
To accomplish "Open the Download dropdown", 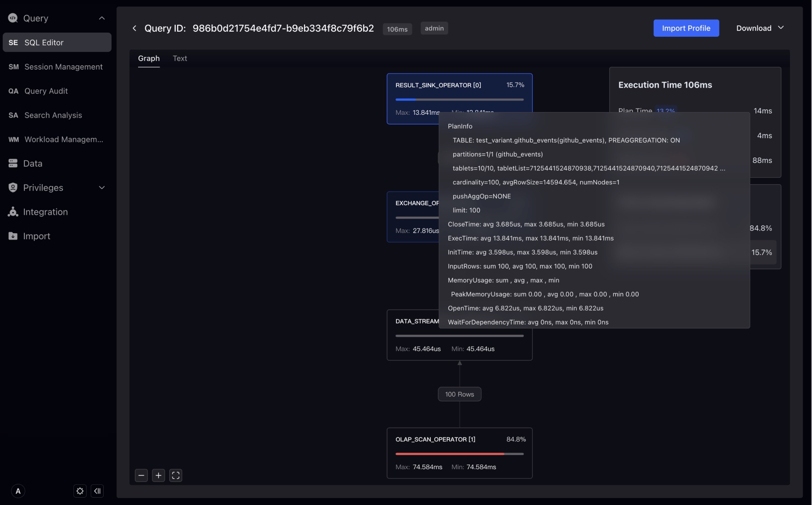I will tap(760, 28).
